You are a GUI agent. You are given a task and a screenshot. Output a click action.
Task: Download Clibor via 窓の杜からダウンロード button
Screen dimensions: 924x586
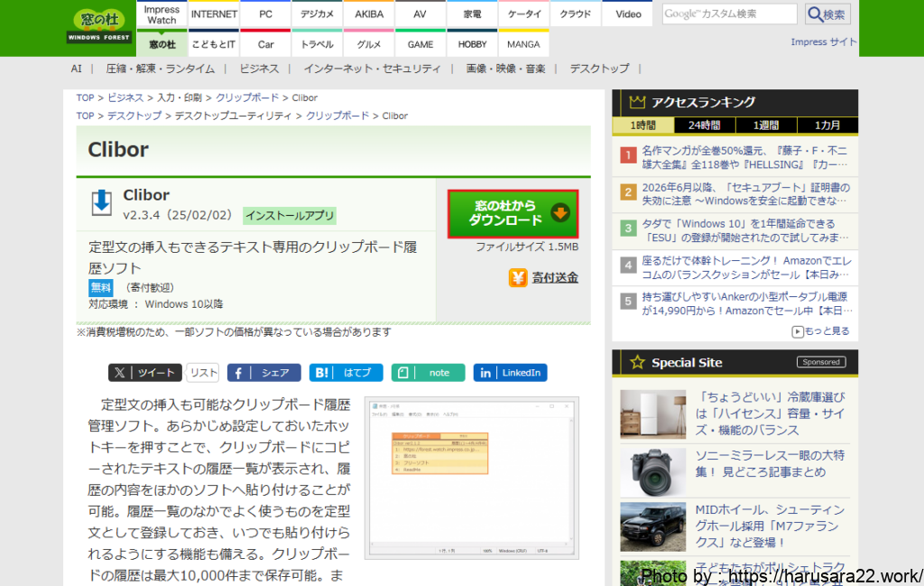coord(513,213)
